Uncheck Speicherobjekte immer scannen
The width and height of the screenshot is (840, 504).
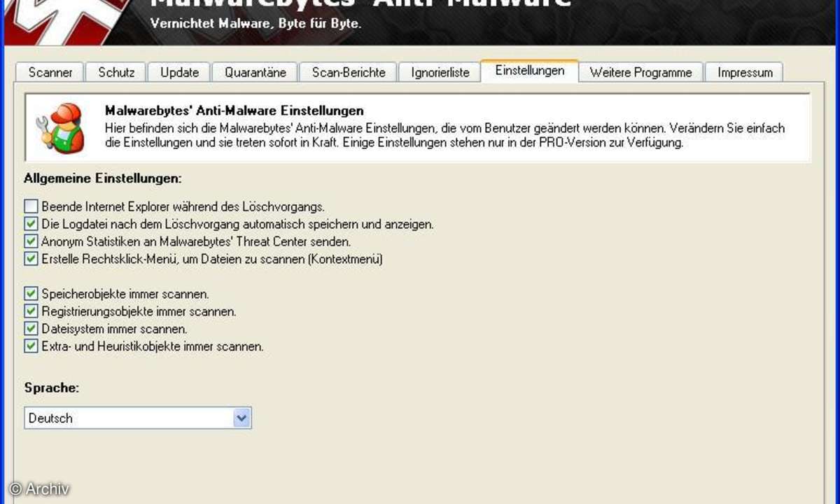pos(31,293)
